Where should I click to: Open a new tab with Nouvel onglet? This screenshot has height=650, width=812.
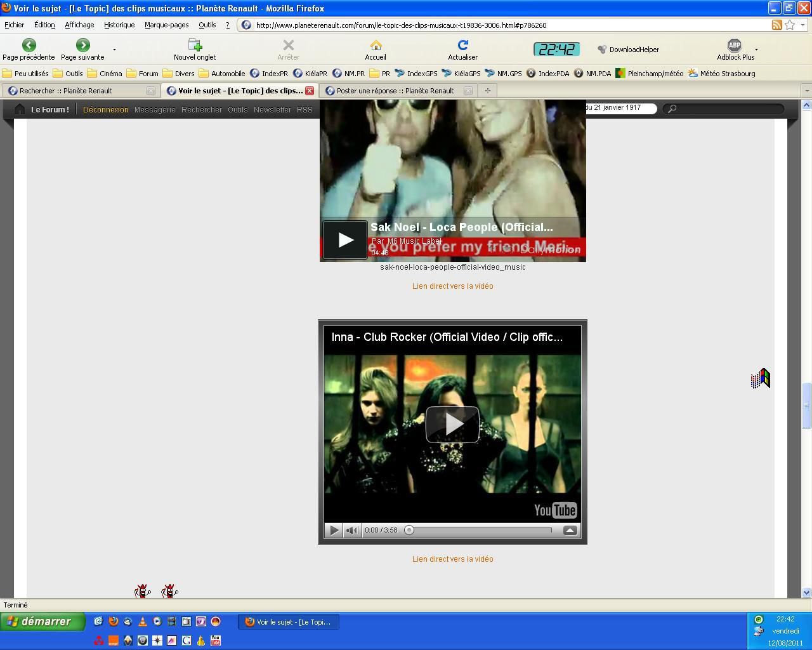195,45
